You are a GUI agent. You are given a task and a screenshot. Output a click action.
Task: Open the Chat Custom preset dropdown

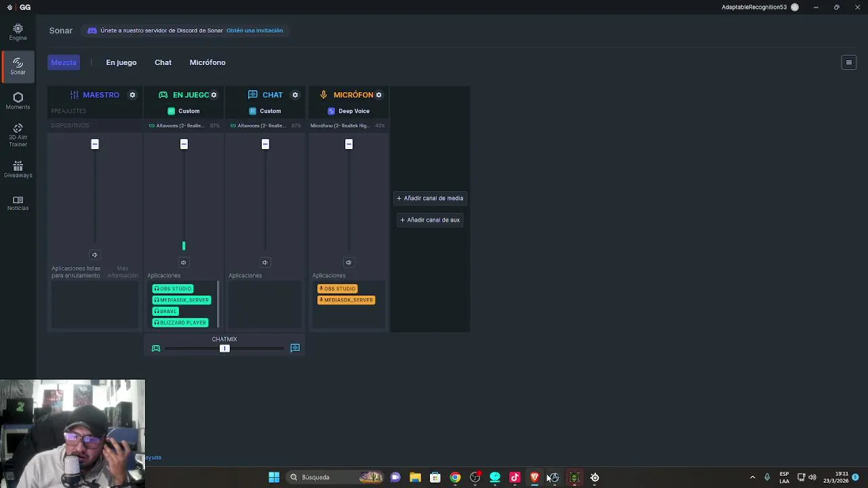(265, 111)
